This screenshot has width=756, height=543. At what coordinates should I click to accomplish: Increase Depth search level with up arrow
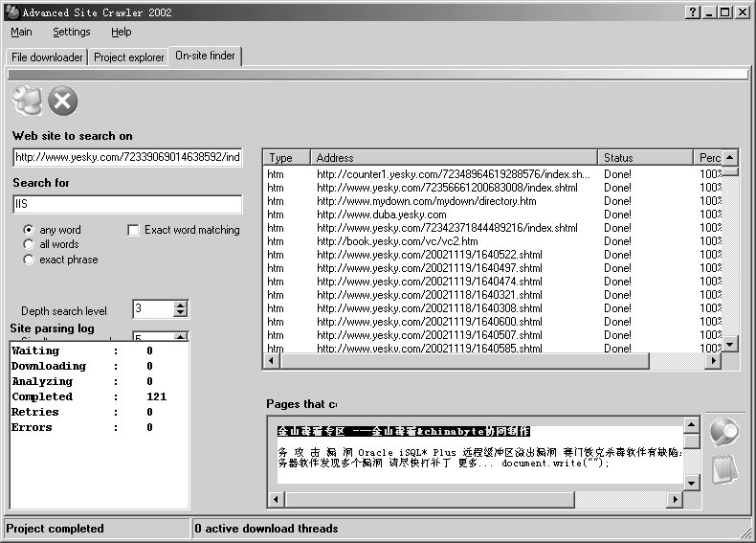(180, 305)
